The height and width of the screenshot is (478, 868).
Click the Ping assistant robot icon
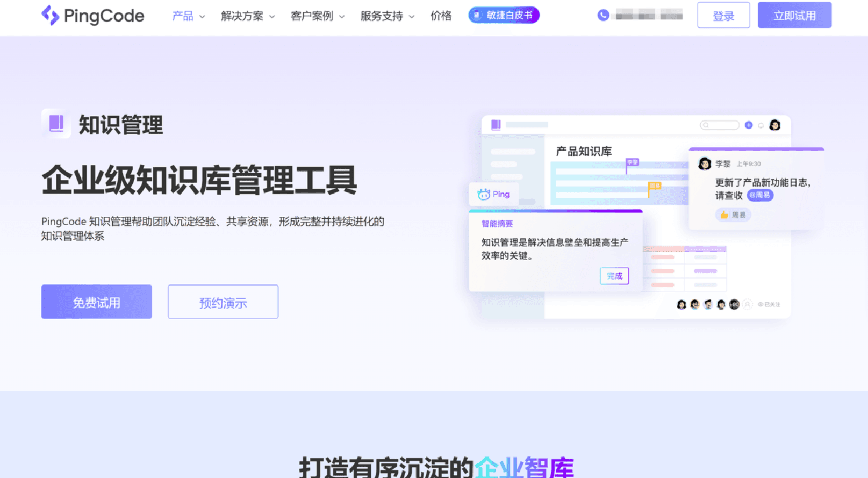[x=484, y=194]
